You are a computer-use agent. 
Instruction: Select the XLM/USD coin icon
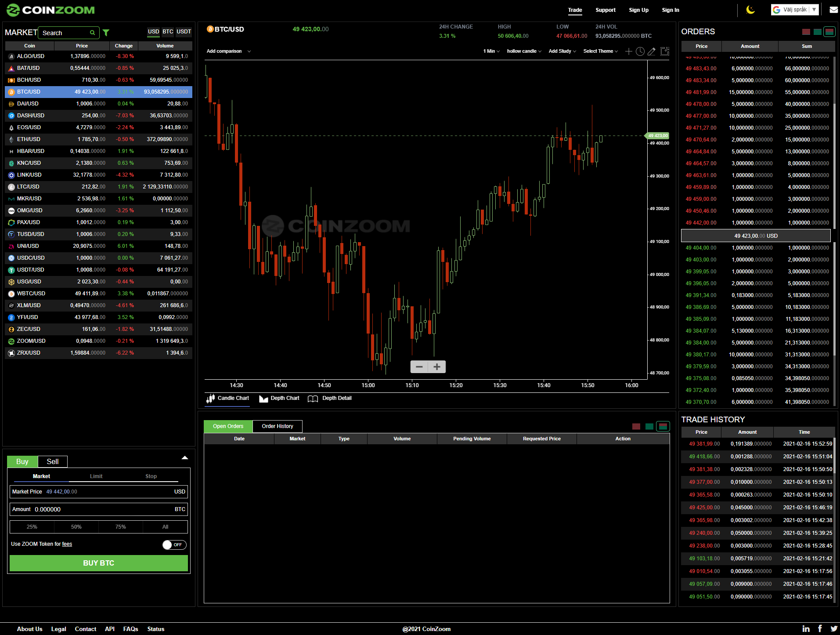pyautogui.click(x=11, y=305)
